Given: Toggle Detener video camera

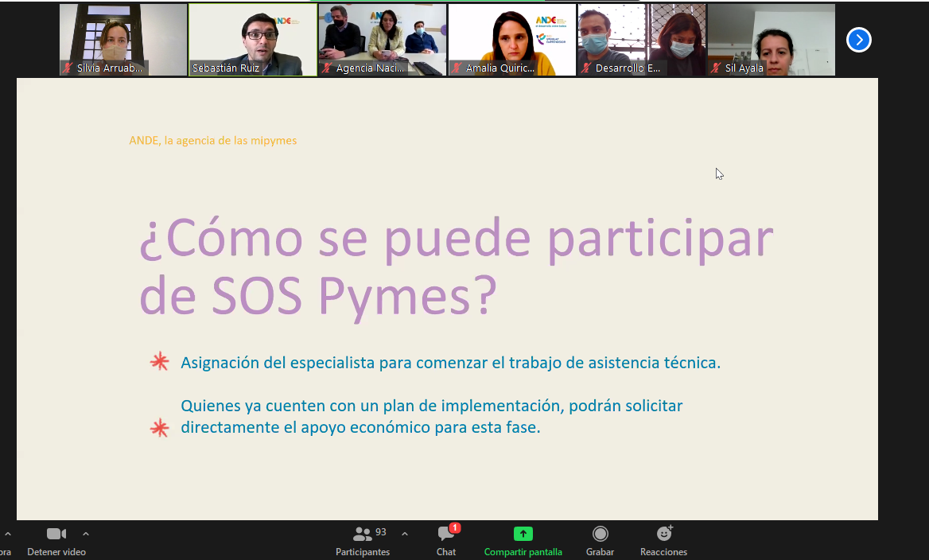Looking at the screenshot, I should pyautogui.click(x=56, y=542).
